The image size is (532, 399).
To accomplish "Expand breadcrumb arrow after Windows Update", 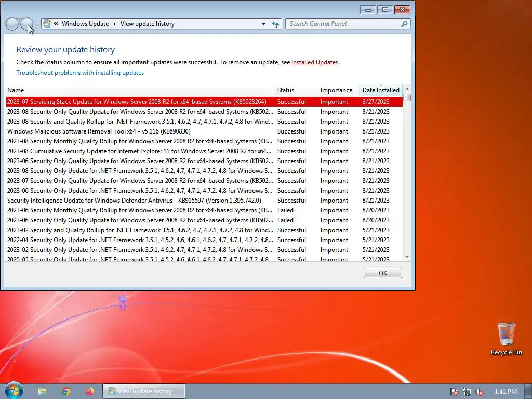I will 114,24.
